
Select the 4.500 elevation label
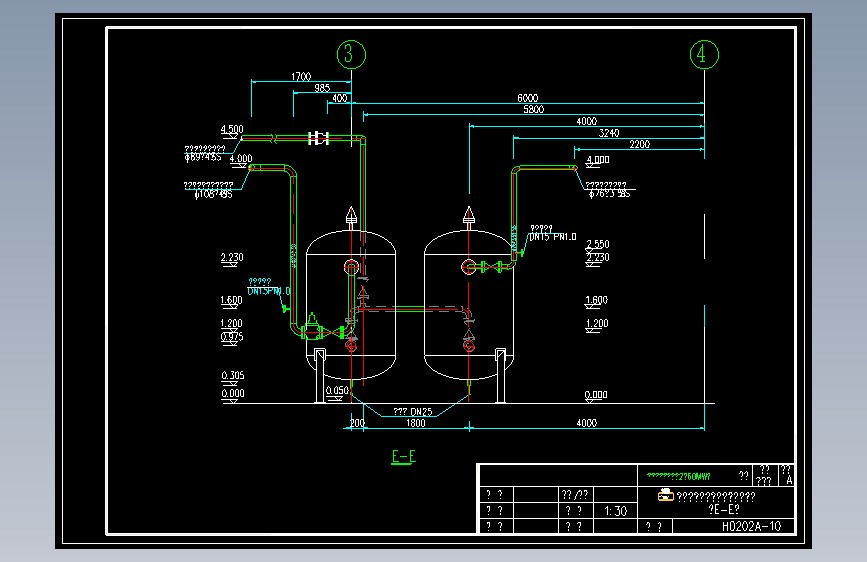coord(232,129)
